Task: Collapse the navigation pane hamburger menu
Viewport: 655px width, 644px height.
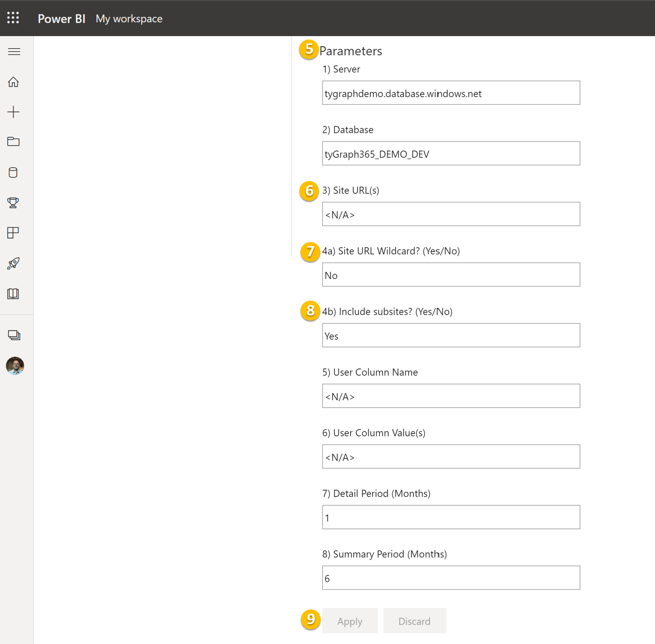Action: 14,52
